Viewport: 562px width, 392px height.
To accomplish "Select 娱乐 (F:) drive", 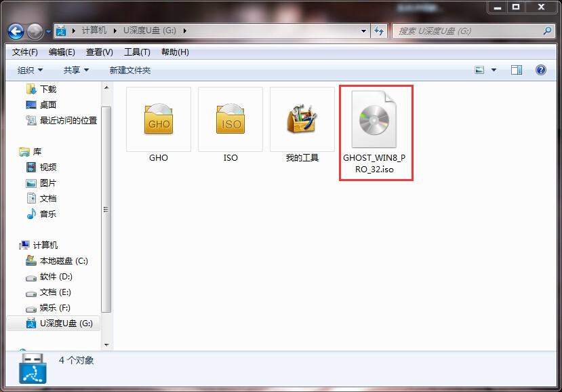I will tap(48, 308).
